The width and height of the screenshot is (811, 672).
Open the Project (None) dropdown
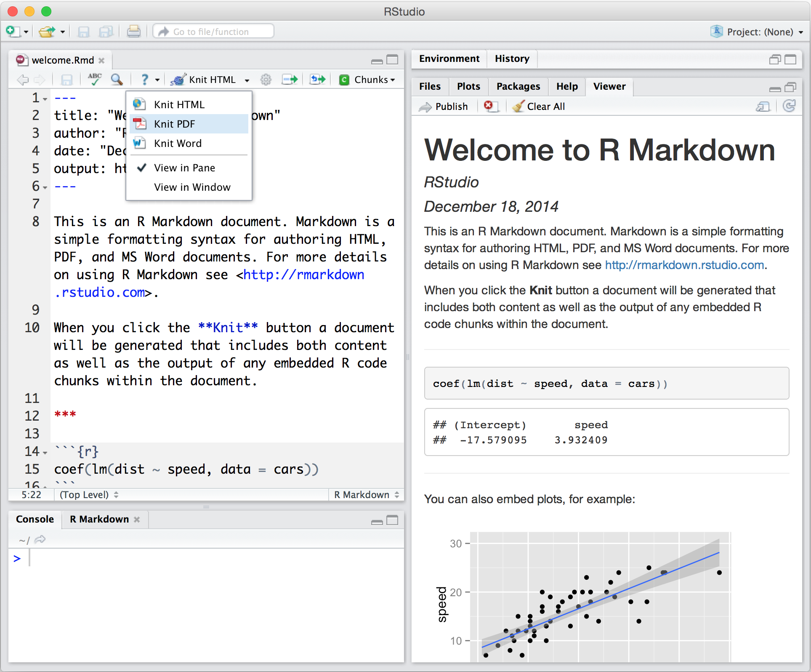758,32
